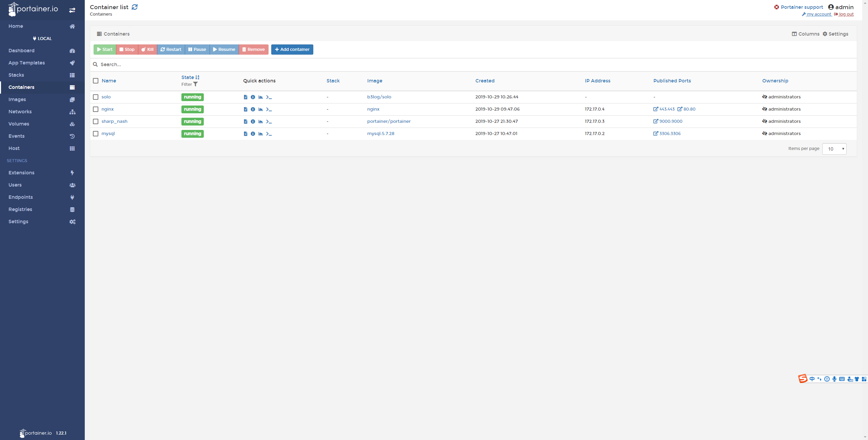This screenshot has width=868, height=440.
Task: Open Items per page dropdown
Action: (x=834, y=149)
